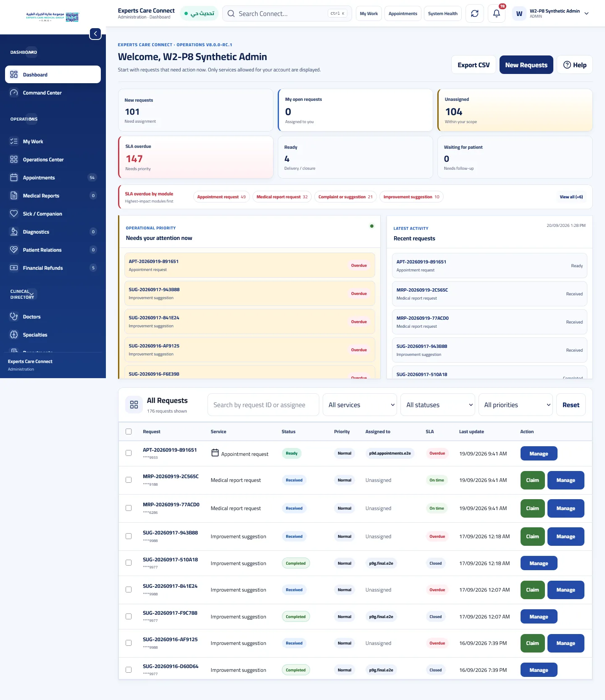Image resolution: width=605 pixels, height=700 pixels.
Task: Open the All services dropdown
Action: pos(360,405)
